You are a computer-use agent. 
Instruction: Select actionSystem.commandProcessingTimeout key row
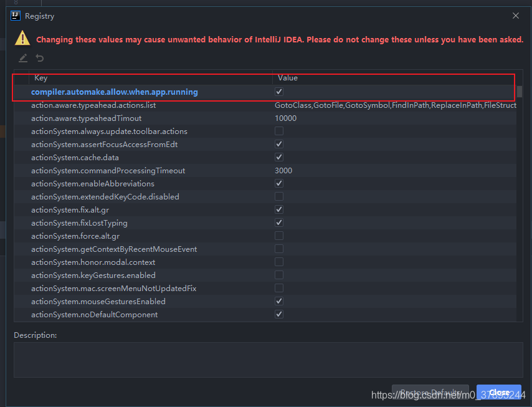coord(108,170)
